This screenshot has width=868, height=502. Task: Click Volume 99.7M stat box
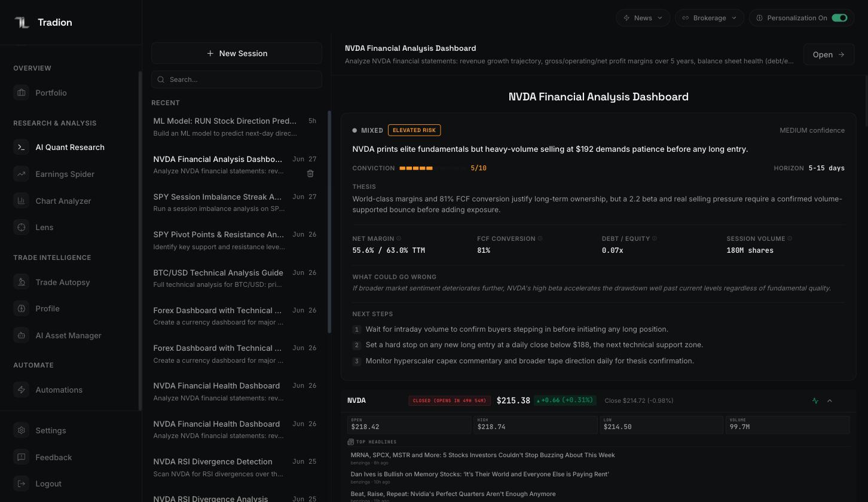click(x=787, y=424)
